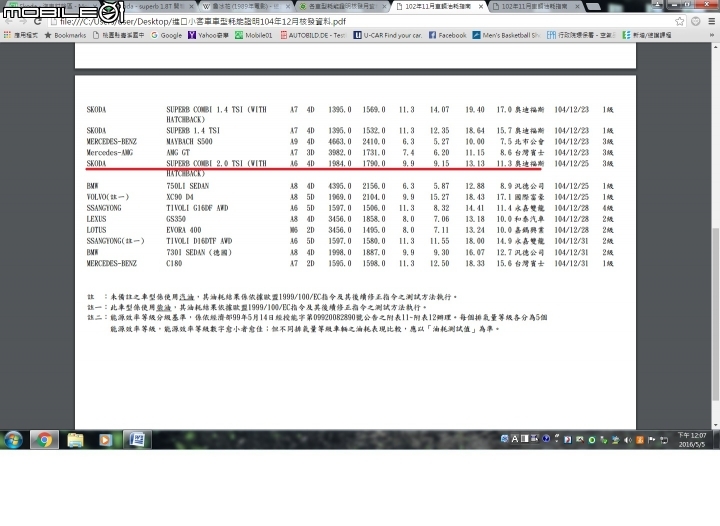Click the volume speaker tray icon
This screenshot has width=720, height=526.
tap(627, 440)
